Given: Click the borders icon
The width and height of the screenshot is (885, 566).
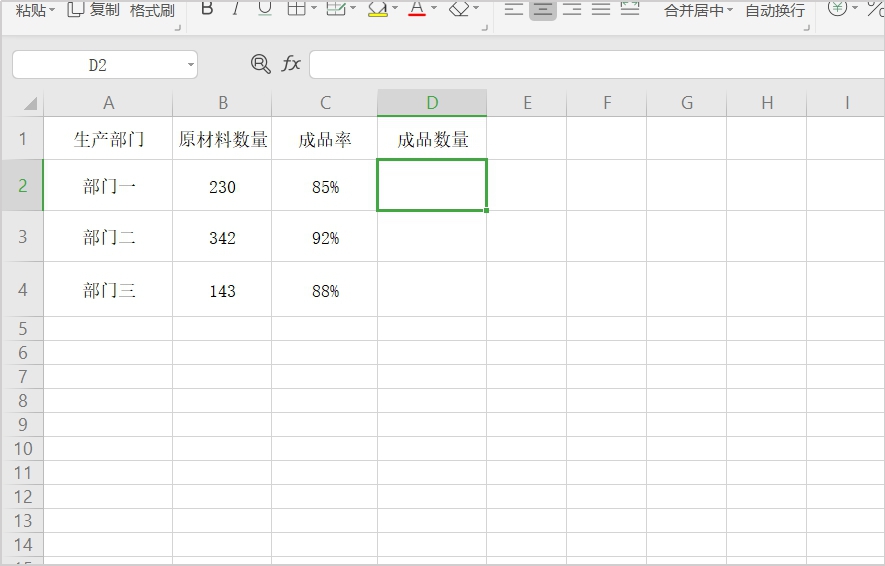Looking at the screenshot, I should point(296,9).
